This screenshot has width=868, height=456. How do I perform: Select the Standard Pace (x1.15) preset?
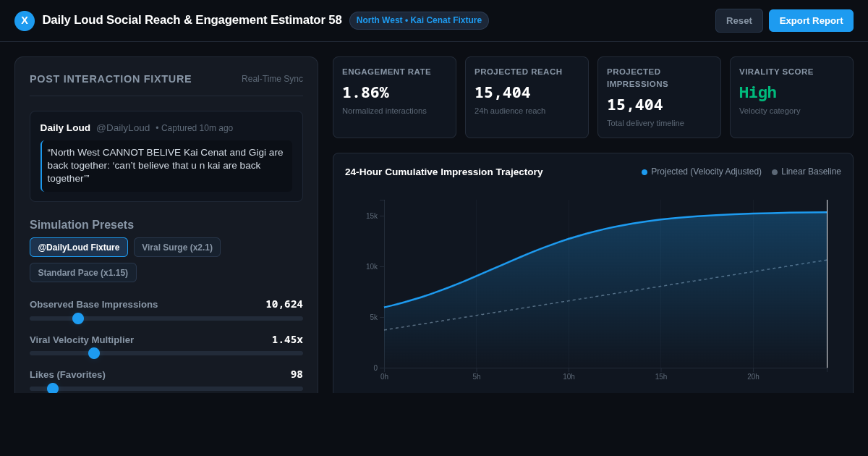tap(83, 273)
